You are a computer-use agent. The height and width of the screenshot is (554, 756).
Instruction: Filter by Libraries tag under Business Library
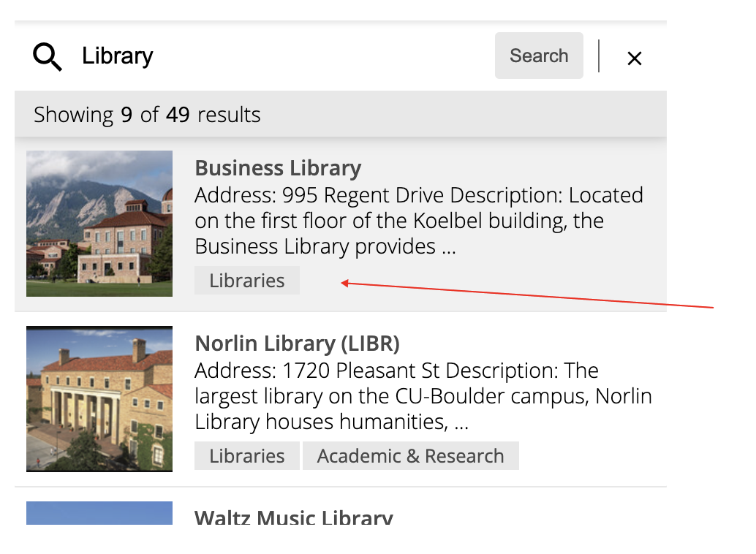pyautogui.click(x=247, y=281)
